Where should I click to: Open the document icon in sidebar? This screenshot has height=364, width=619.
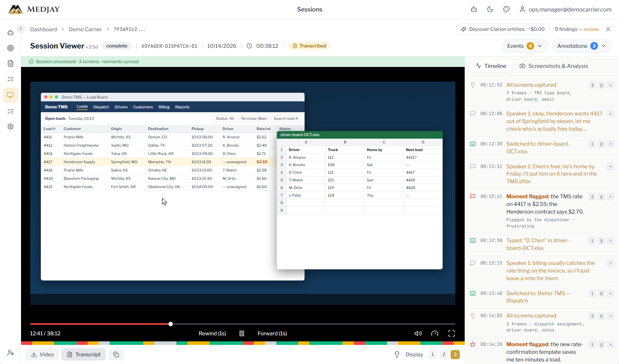(x=11, y=63)
